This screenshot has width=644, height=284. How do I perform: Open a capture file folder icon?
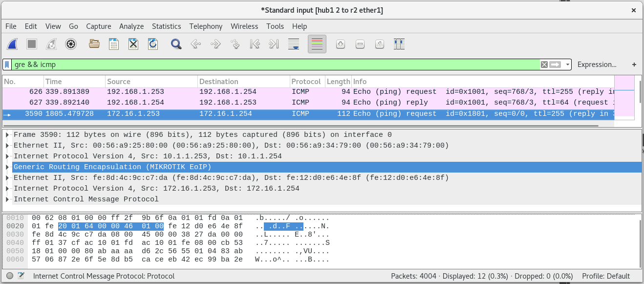pyautogui.click(x=94, y=44)
